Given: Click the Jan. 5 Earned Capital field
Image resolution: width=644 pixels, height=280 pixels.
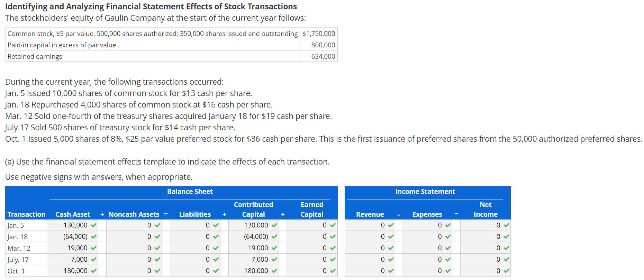Looking at the screenshot, I should coord(312,225).
